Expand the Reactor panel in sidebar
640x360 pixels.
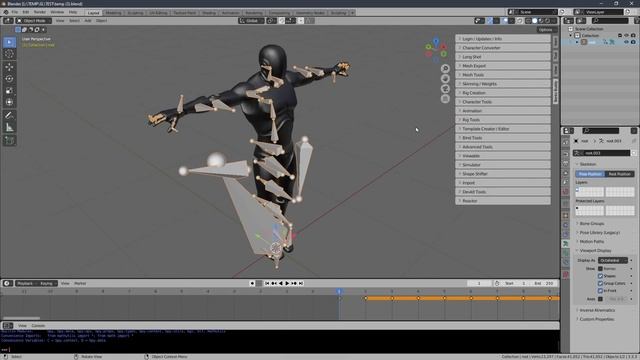[503, 200]
